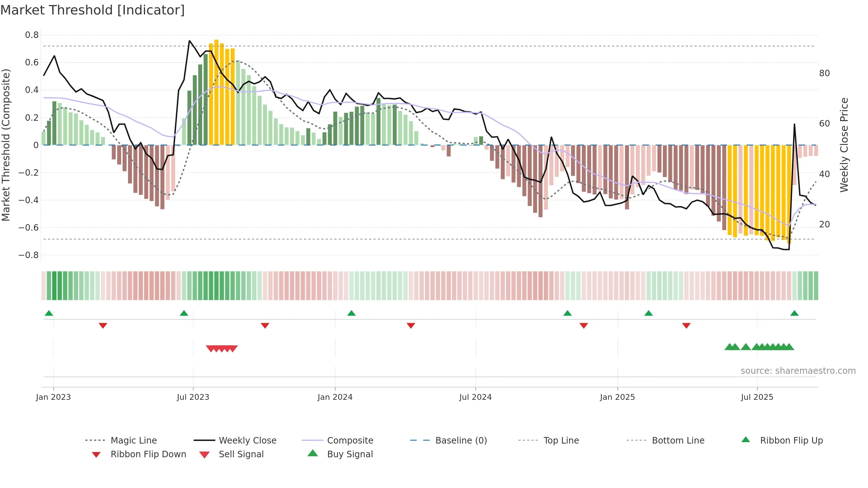This screenshot has height=488, width=868.
Task: Toggle the Sell Signal legend entry
Action: click(x=231, y=454)
